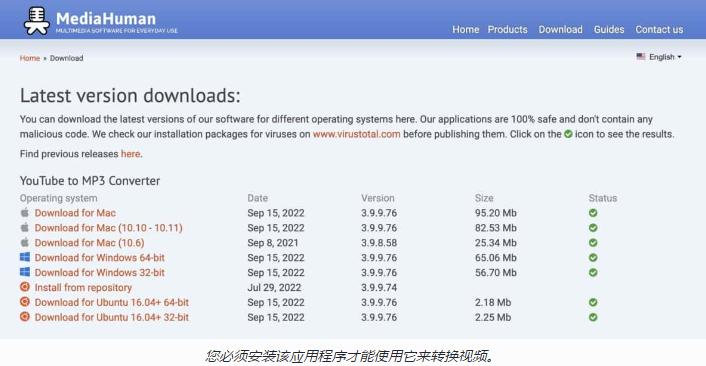Open the Guides navigation item
This screenshot has width=706, height=366.
(609, 30)
